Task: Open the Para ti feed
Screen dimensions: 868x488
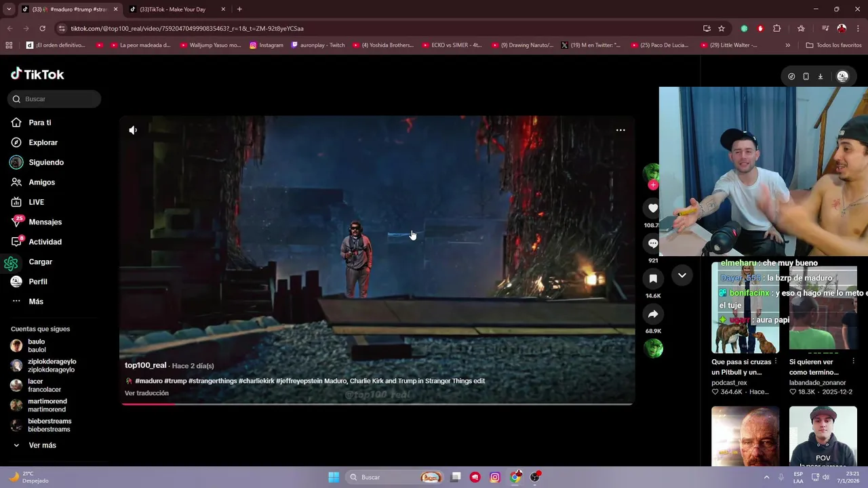Action: click(x=39, y=123)
